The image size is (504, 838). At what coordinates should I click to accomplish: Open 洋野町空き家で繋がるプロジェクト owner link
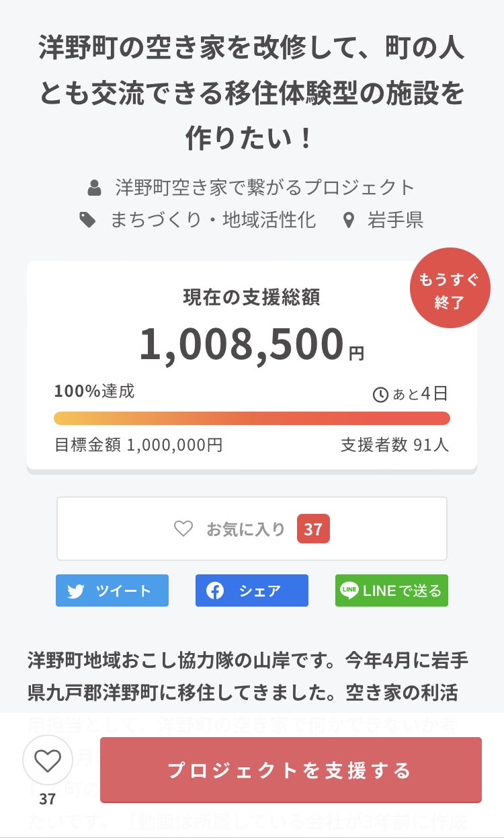pos(265,187)
